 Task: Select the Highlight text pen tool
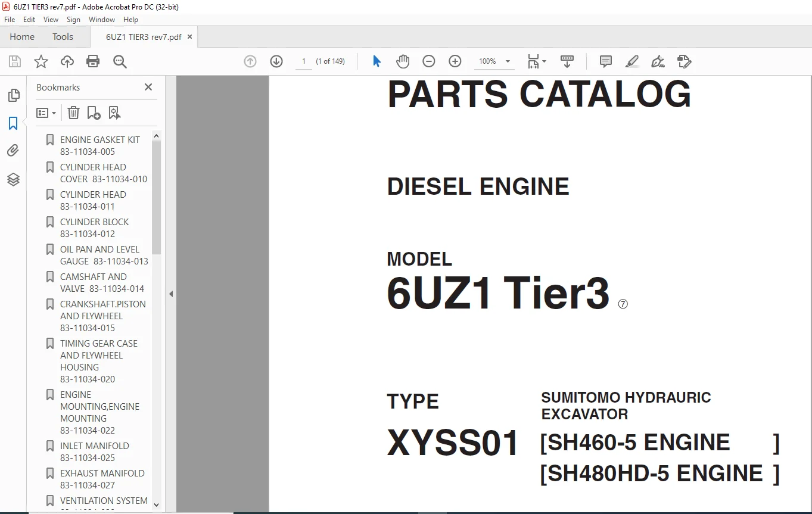pyautogui.click(x=632, y=61)
